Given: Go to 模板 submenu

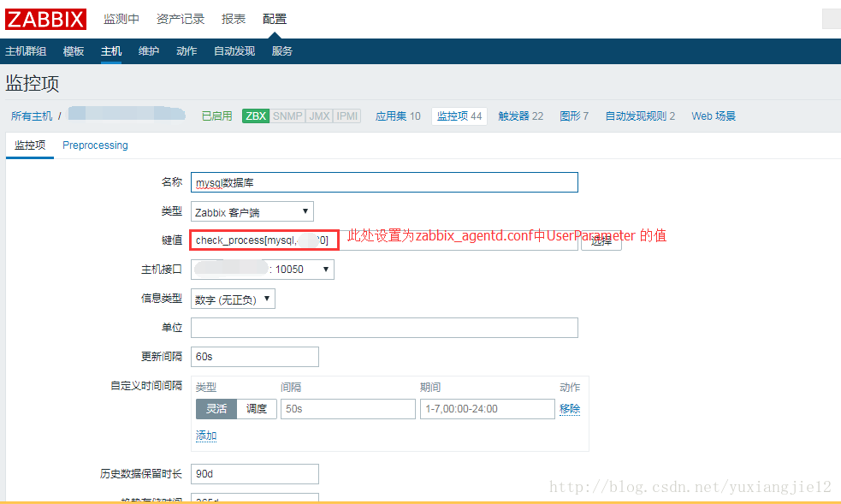Looking at the screenshot, I should point(74,51).
